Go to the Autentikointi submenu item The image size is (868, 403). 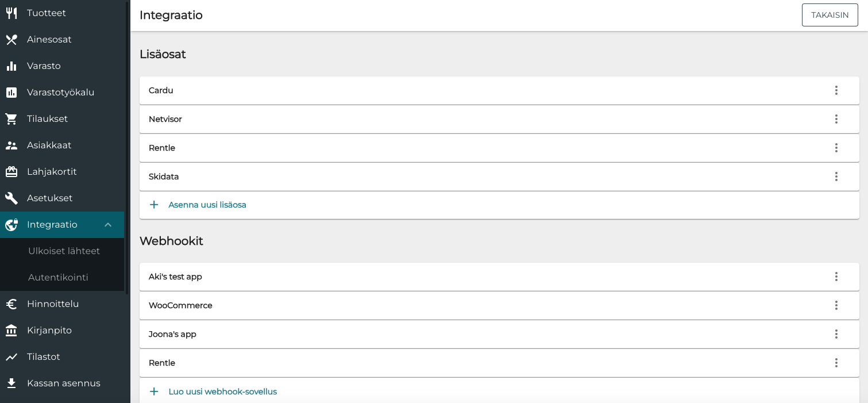tap(58, 278)
